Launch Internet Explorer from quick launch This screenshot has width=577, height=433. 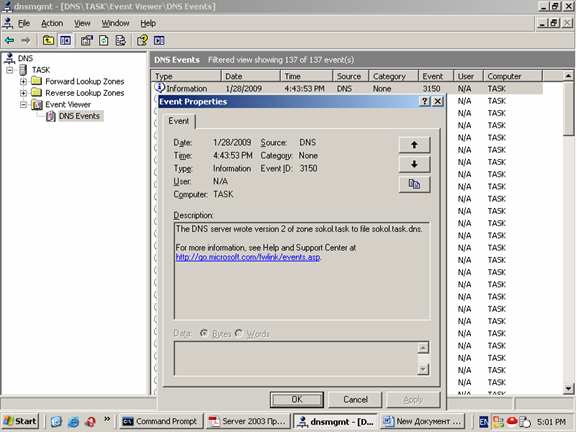click(73, 422)
